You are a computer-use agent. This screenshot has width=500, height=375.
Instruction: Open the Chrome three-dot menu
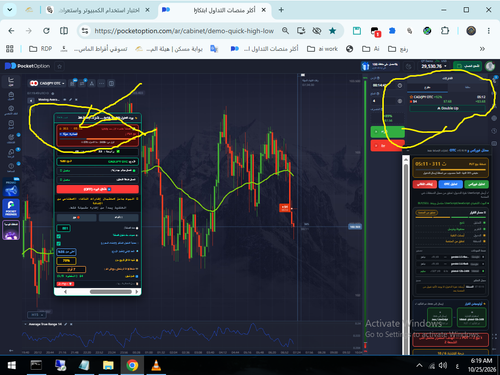click(x=489, y=31)
